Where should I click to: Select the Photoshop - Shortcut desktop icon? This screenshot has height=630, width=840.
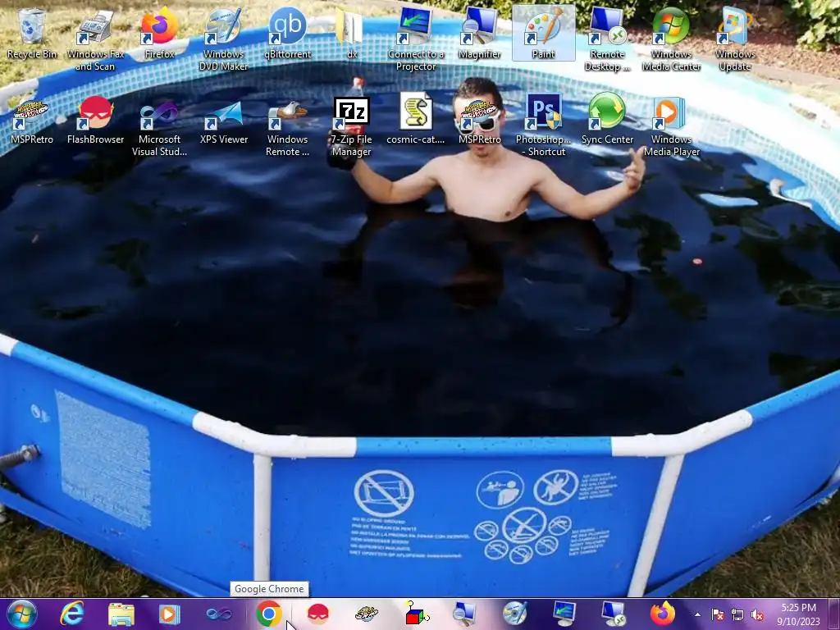click(543, 126)
